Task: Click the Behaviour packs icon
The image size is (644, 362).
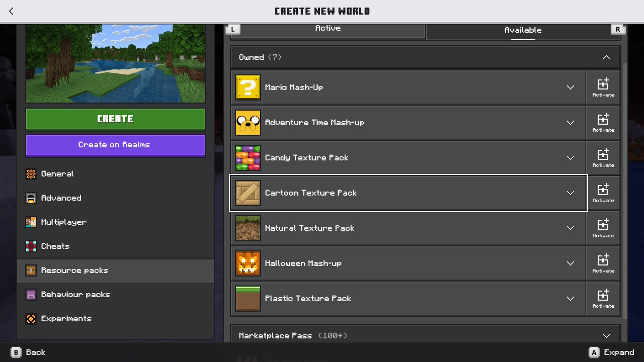Action: point(31,295)
